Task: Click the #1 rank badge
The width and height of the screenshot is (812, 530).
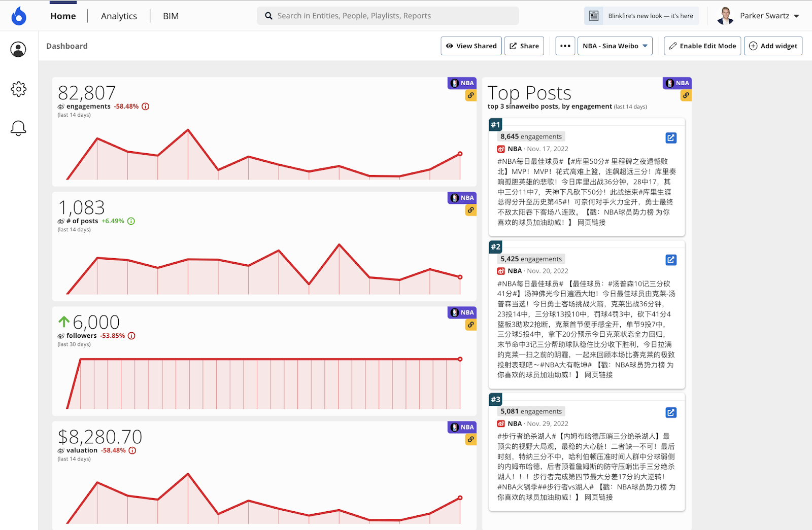Action: (495, 125)
